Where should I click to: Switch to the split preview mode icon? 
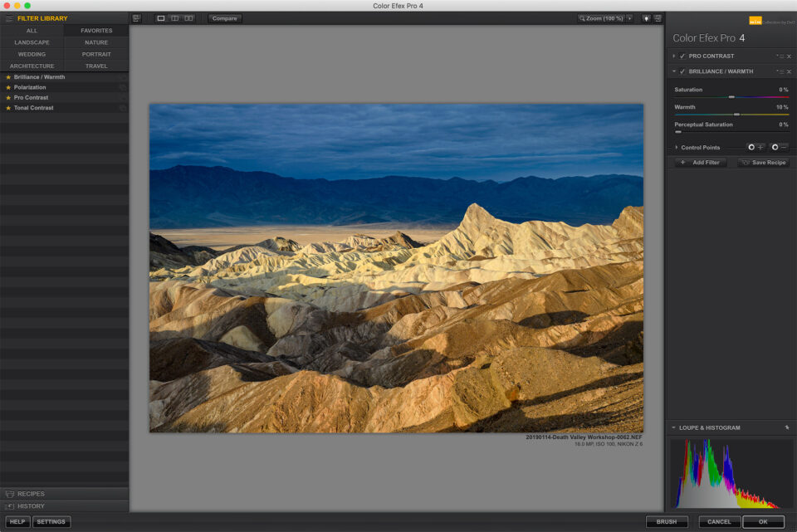point(175,18)
